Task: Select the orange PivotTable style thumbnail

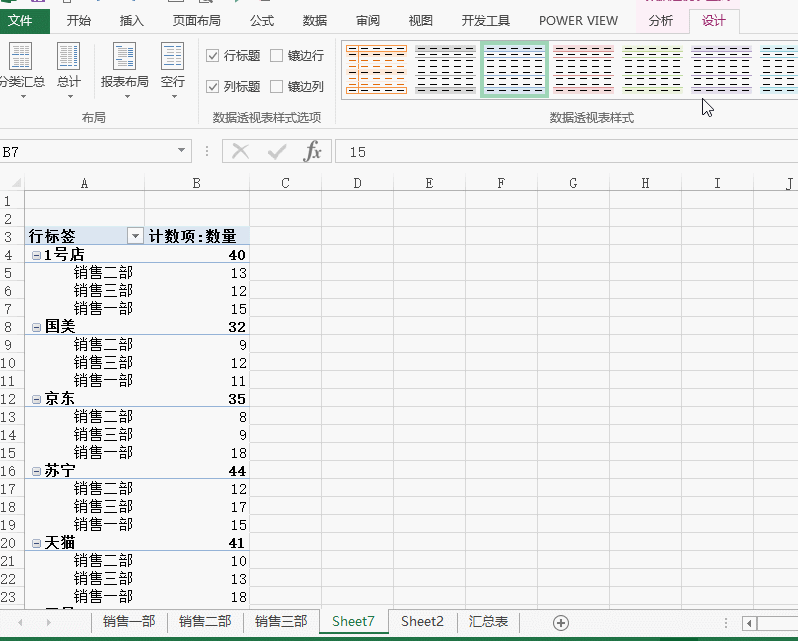Action: [x=376, y=70]
